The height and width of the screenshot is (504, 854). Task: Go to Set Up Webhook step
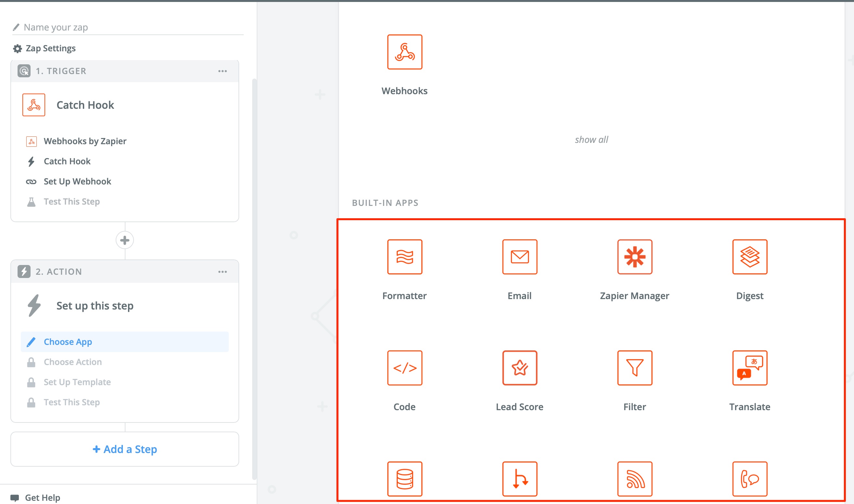pos(77,181)
